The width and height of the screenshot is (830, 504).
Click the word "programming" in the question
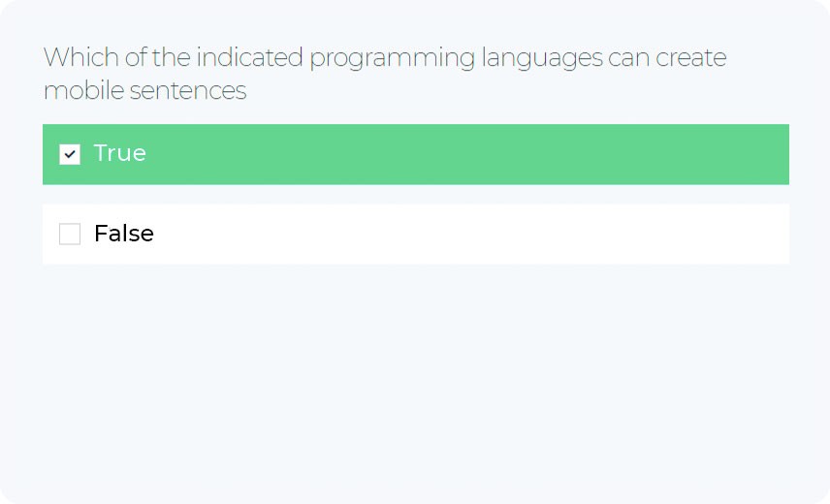click(x=392, y=58)
